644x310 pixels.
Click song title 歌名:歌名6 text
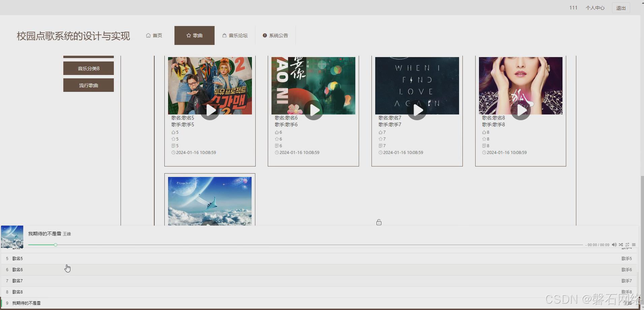(x=286, y=118)
